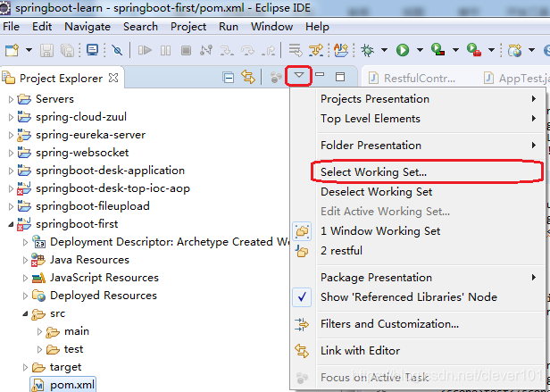Expand the spring-cloud-zuul project

tap(11, 117)
